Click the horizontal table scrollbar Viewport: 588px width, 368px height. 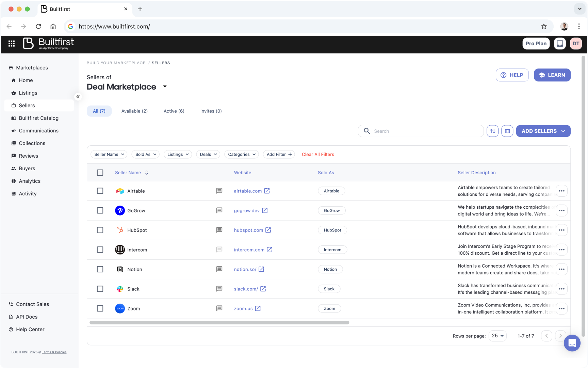click(219, 322)
